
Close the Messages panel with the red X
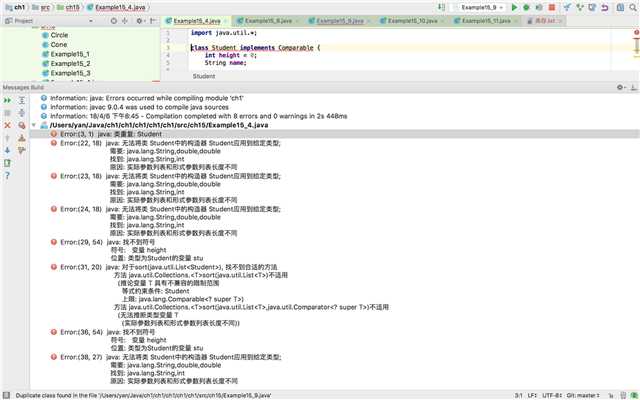click(x=7, y=125)
